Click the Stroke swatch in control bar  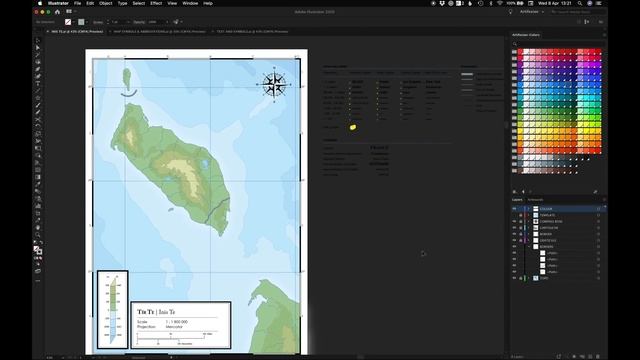click(81, 22)
